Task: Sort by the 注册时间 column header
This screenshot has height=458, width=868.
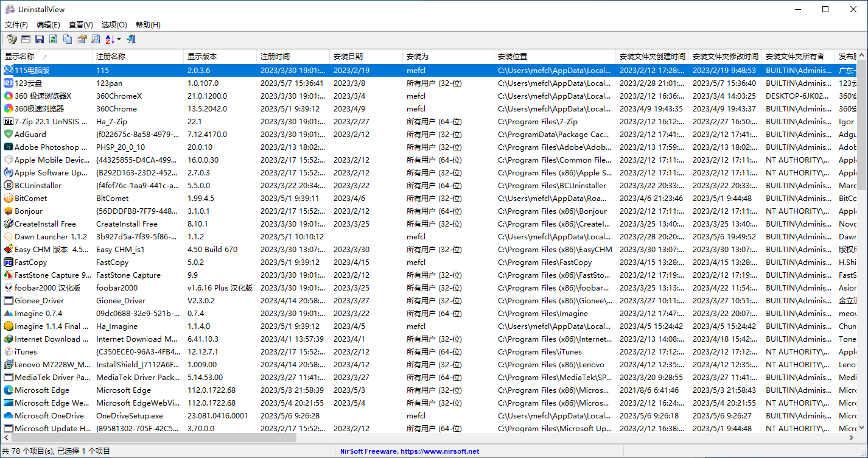Action: (x=293, y=56)
